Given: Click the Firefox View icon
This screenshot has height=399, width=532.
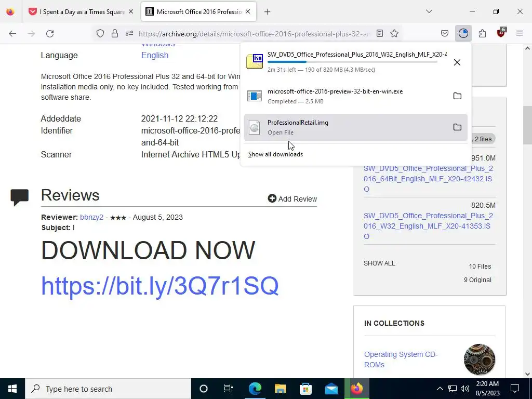Looking at the screenshot, I should (x=10, y=12).
